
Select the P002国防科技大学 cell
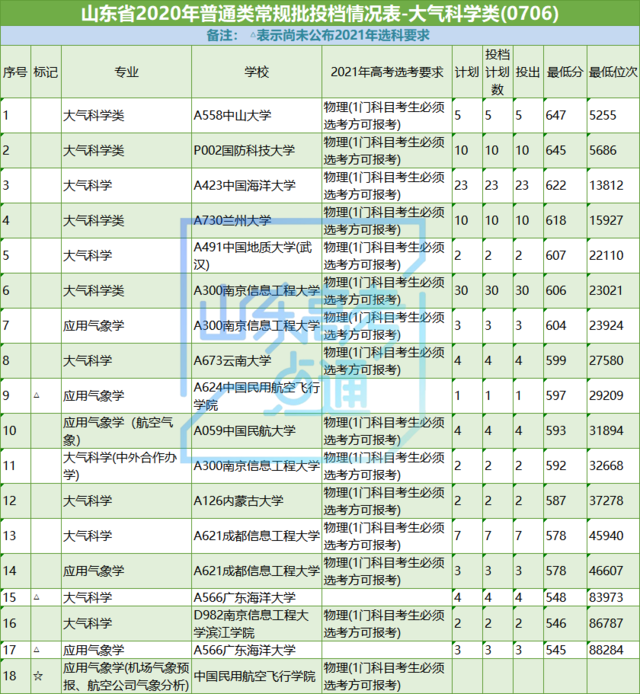pos(256,150)
